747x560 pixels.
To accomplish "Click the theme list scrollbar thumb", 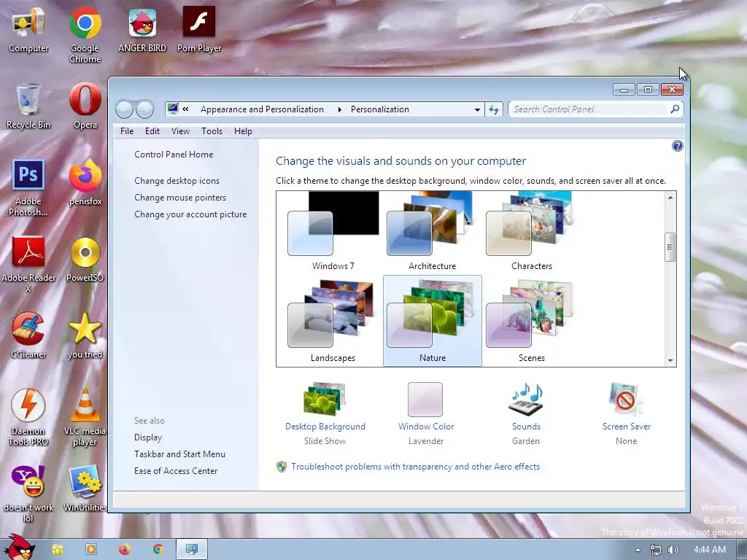I will pos(670,246).
